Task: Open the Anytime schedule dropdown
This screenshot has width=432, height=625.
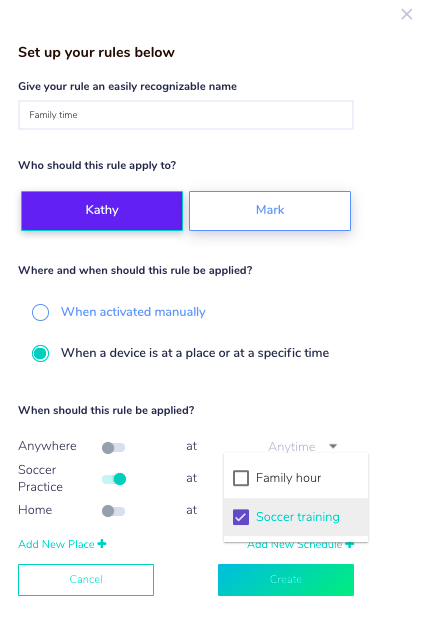Action: pos(303,446)
